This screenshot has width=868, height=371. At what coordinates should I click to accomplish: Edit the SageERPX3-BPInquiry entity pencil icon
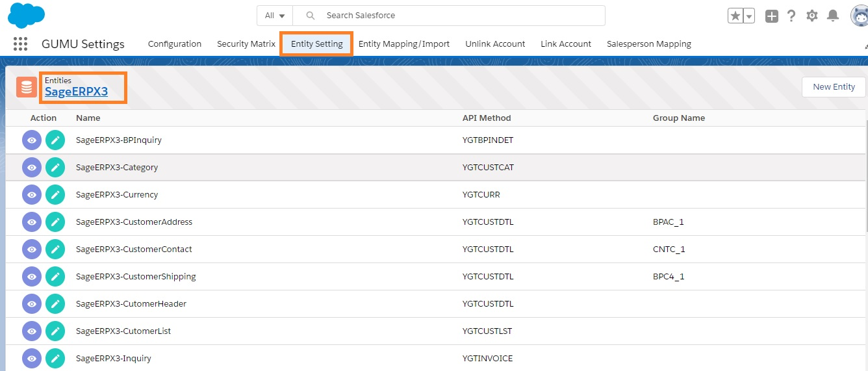[x=55, y=140]
